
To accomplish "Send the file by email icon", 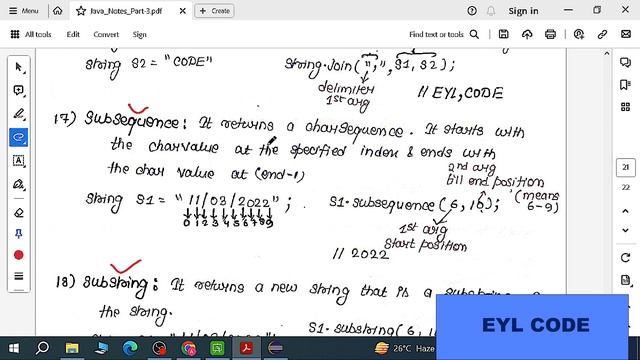I will tap(626, 34).
